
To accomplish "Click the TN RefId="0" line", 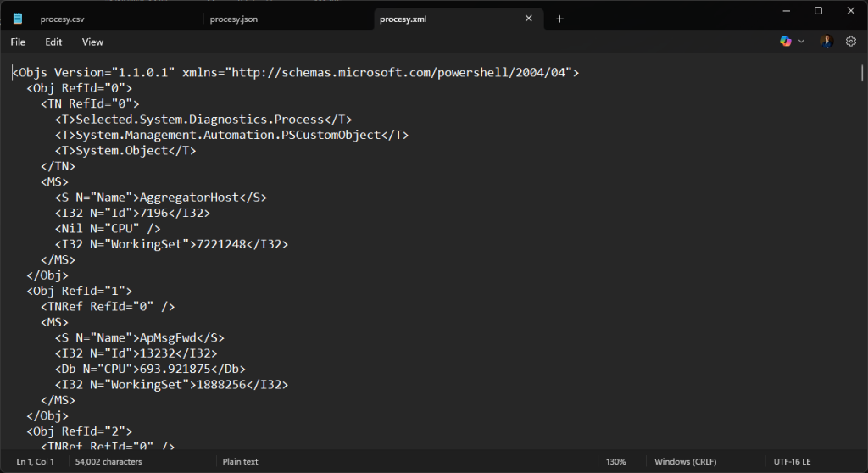I will (x=90, y=103).
